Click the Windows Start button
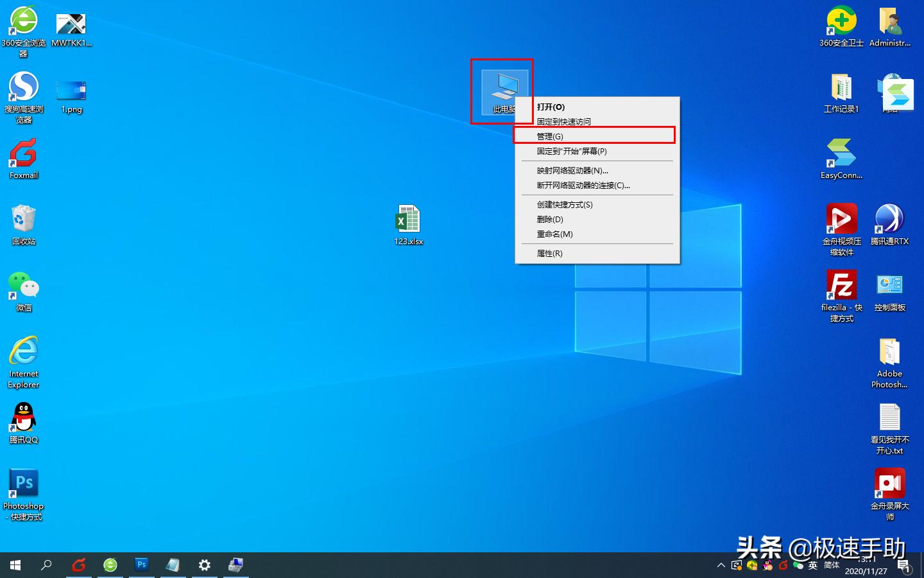 (x=14, y=565)
